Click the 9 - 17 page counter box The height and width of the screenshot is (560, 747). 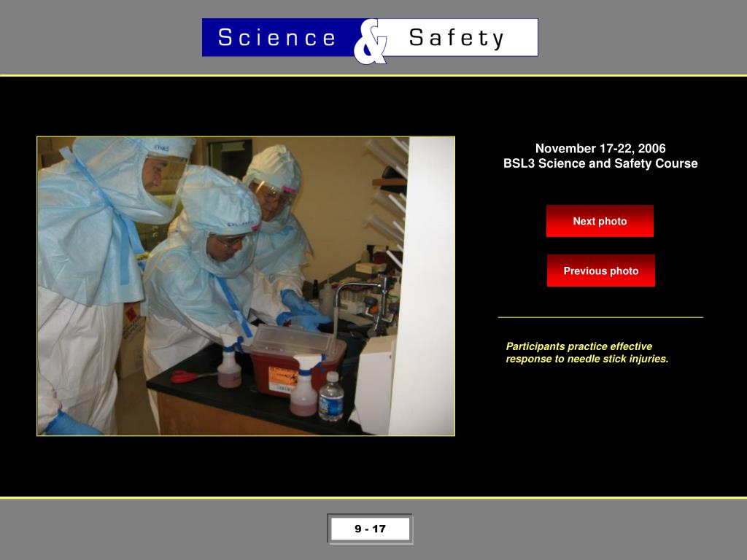tap(370, 529)
